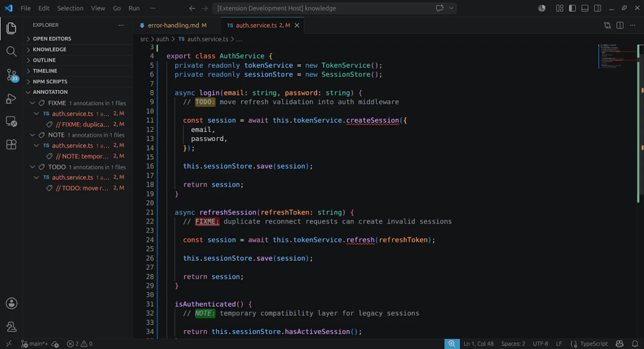This screenshot has height=349, width=644.
Task: Open the Explorer view in activity bar
Action: point(11,28)
